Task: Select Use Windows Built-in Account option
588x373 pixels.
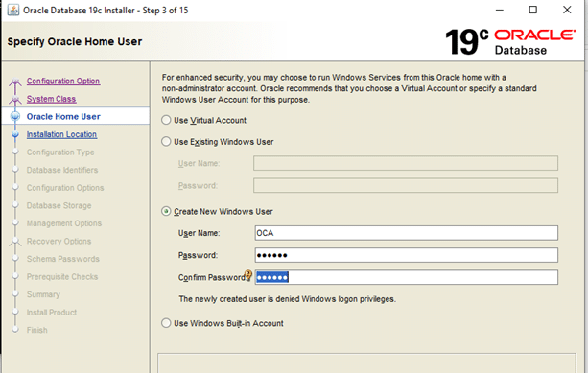Action: click(166, 323)
